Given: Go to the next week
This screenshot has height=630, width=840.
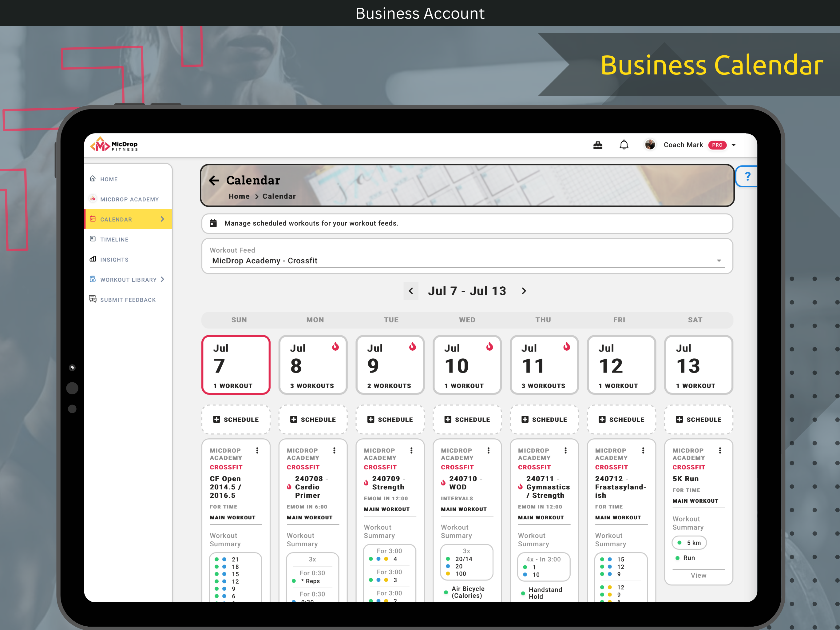Looking at the screenshot, I should [x=524, y=291].
